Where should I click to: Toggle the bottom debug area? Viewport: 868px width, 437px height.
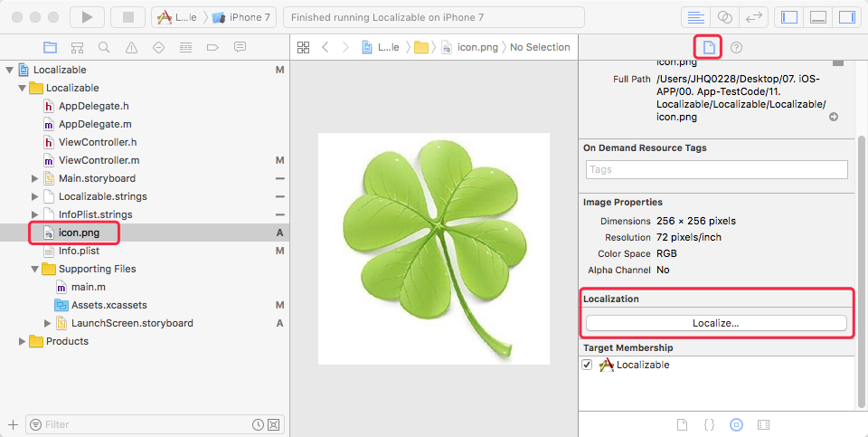tap(818, 17)
